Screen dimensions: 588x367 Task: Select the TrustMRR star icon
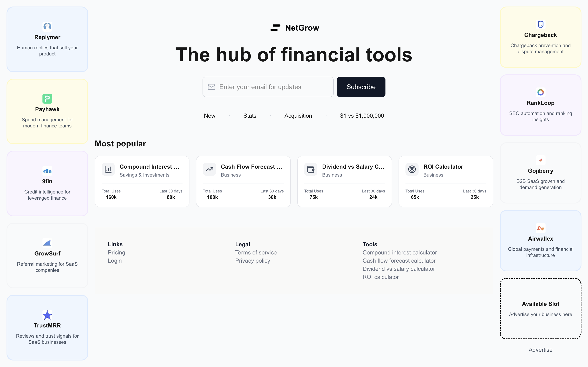(x=47, y=315)
